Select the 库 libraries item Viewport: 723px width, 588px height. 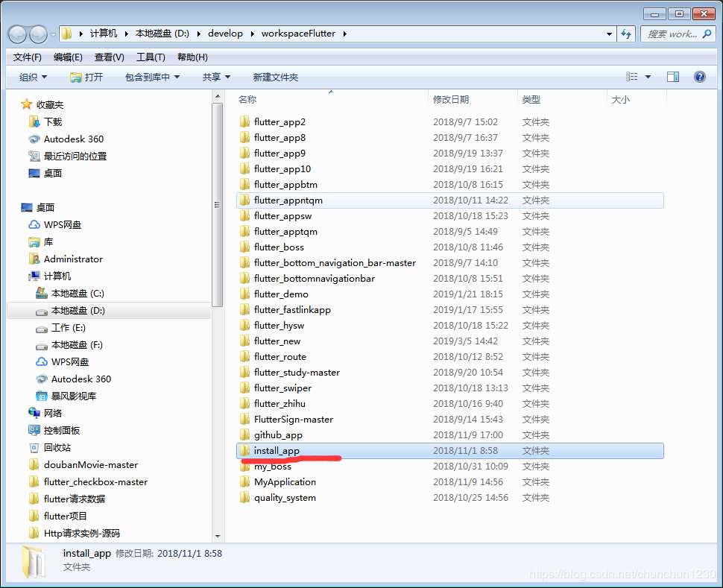40,241
